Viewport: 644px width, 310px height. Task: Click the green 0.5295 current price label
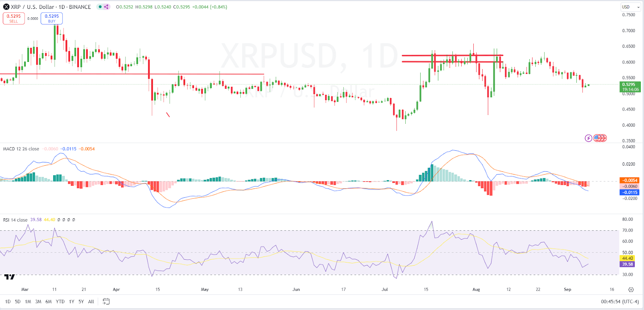click(x=630, y=87)
